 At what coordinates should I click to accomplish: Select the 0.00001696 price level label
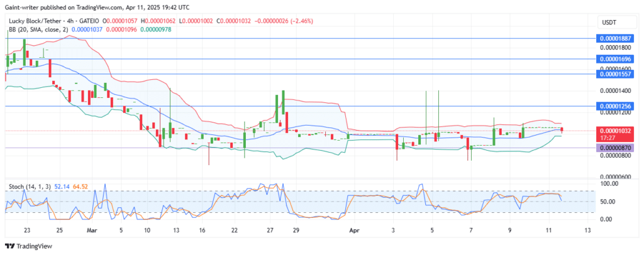point(614,59)
